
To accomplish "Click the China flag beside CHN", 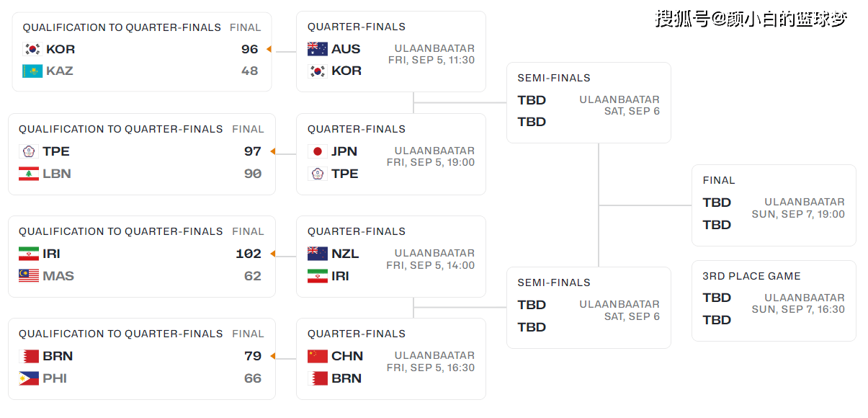I will (x=318, y=356).
